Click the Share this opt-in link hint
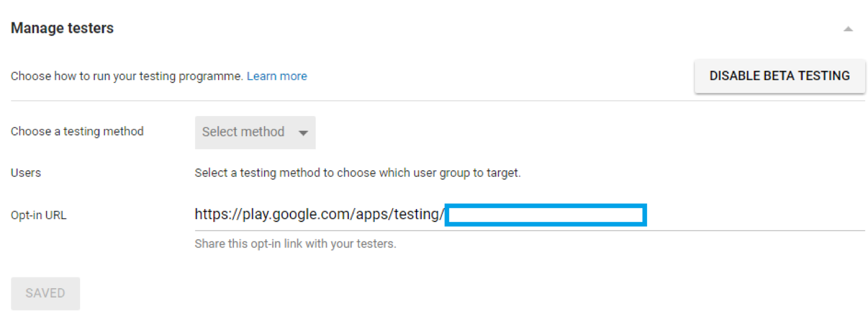This screenshot has width=868, height=314. (295, 244)
